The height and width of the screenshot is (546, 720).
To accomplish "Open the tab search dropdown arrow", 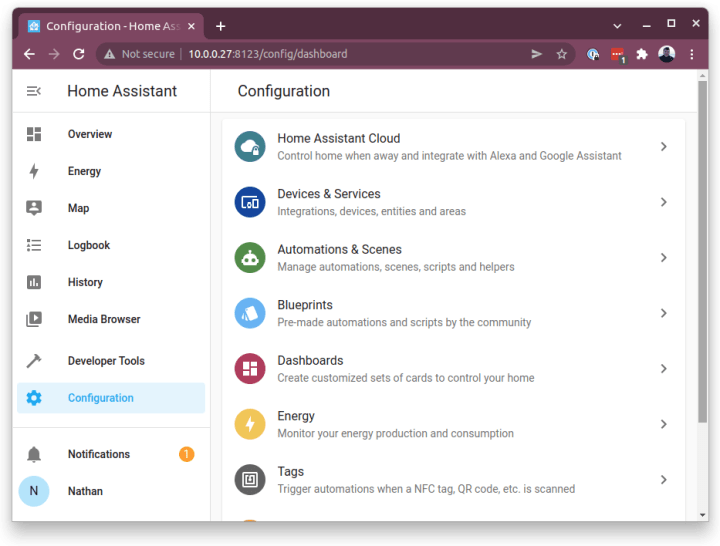I will (617, 26).
